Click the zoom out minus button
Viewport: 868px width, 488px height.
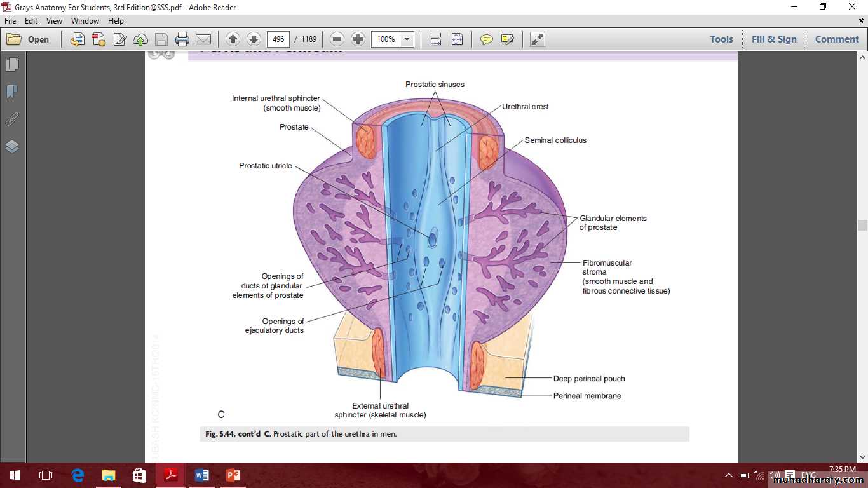(337, 39)
